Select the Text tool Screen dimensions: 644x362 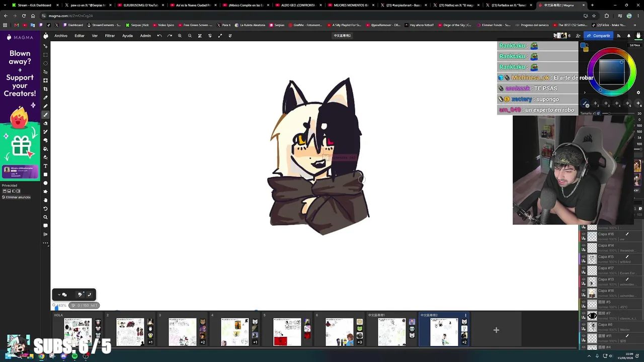45,166
